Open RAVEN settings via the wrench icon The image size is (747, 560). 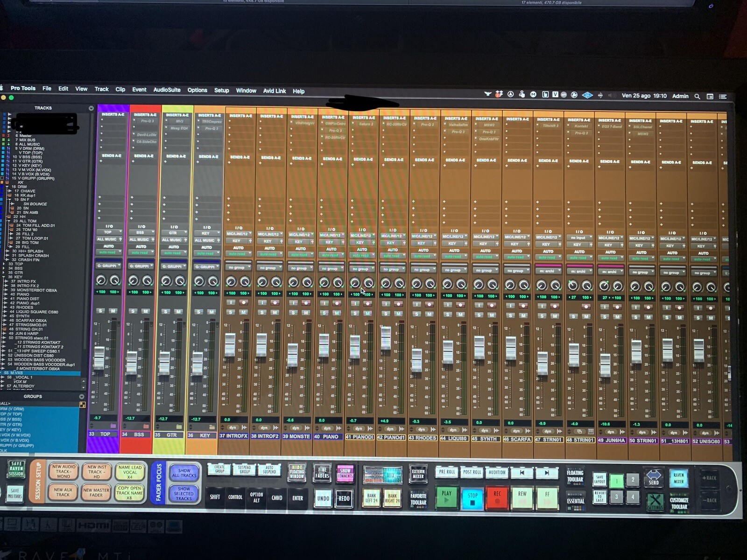656,501
